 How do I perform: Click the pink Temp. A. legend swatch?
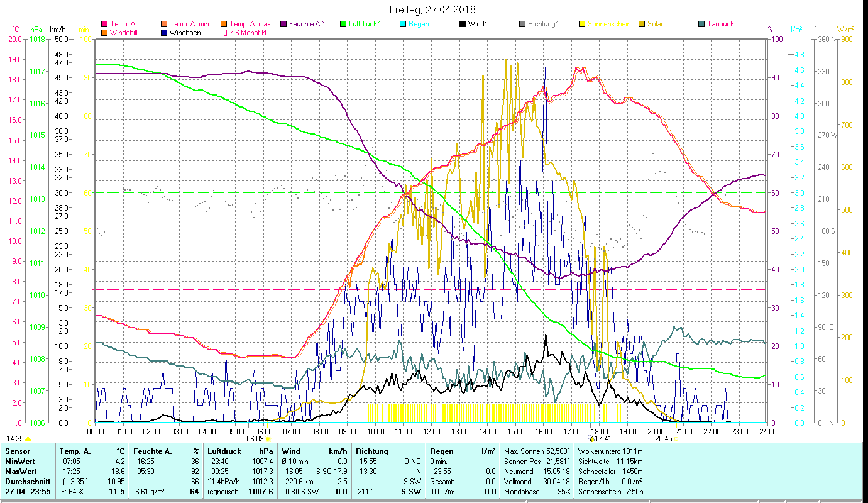click(104, 24)
